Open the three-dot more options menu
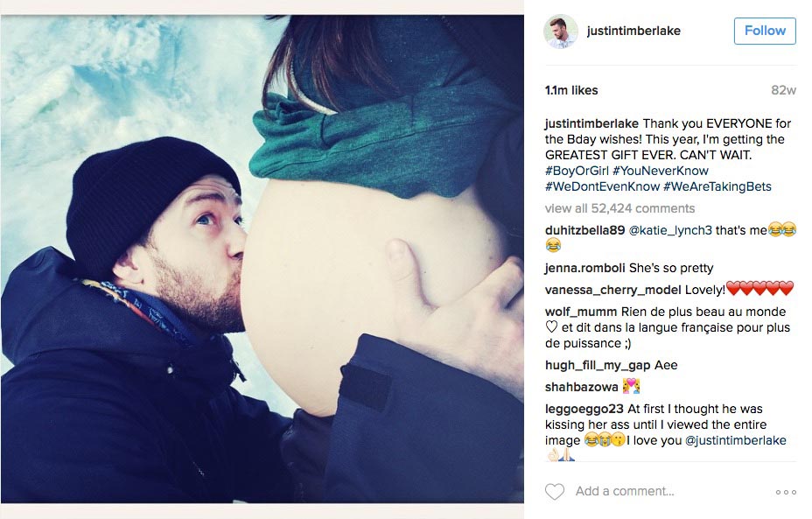This screenshot has width=812, height=519. [786, 492]
